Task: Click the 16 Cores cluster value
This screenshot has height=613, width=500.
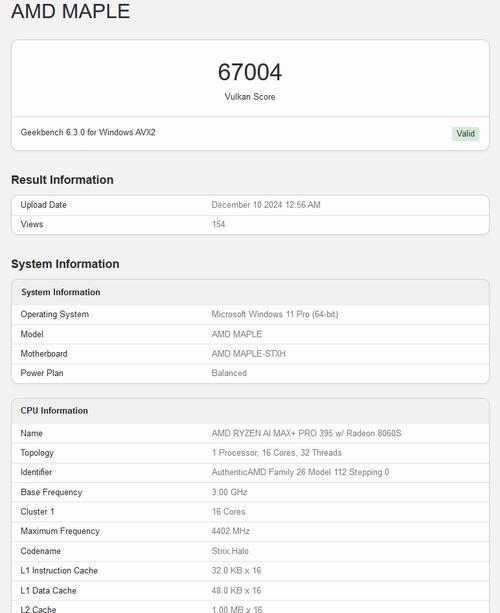Action: [229, 512]
